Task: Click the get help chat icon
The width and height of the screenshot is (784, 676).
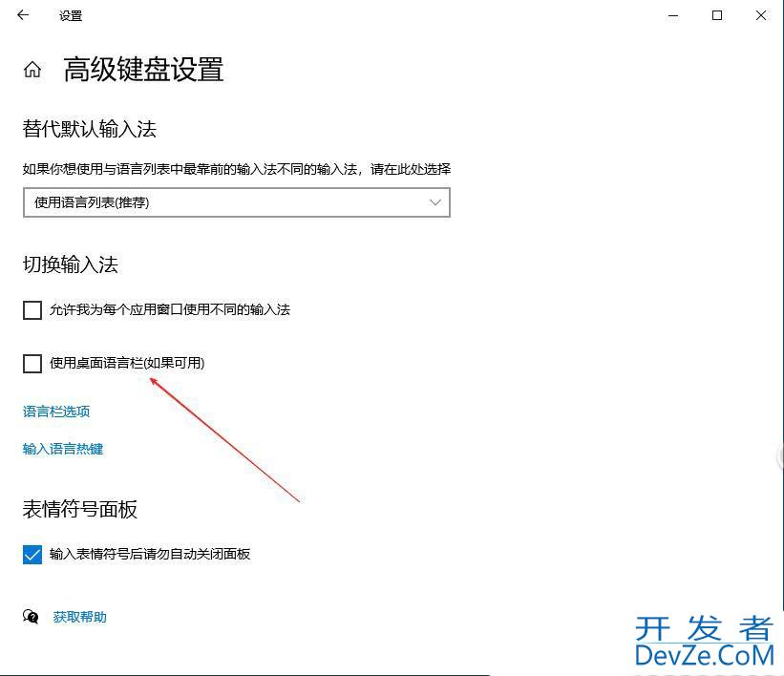Action: [x=31, y=617]
